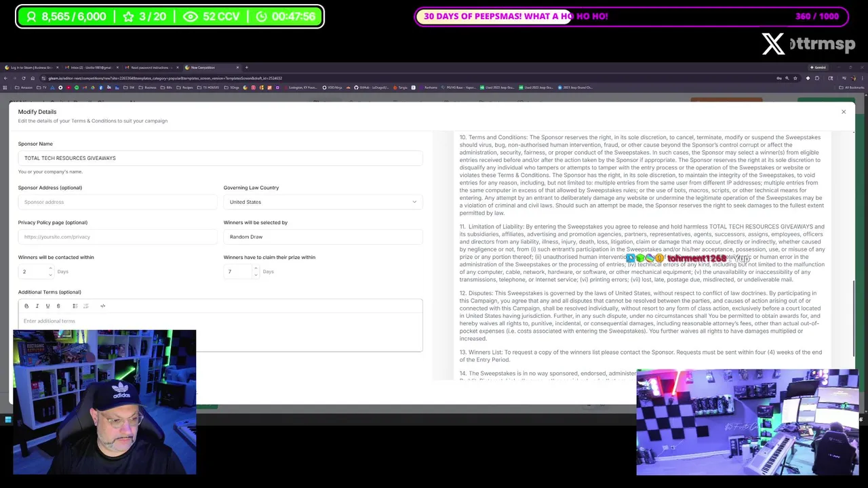The width and height of the screenshot is (868, 488).
Task: Click the Gemini button in Chrome
Action: click(x=818, y=67)
